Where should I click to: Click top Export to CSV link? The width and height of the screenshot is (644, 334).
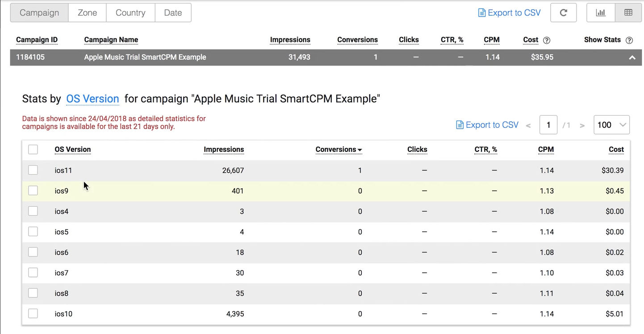(509, 13)
